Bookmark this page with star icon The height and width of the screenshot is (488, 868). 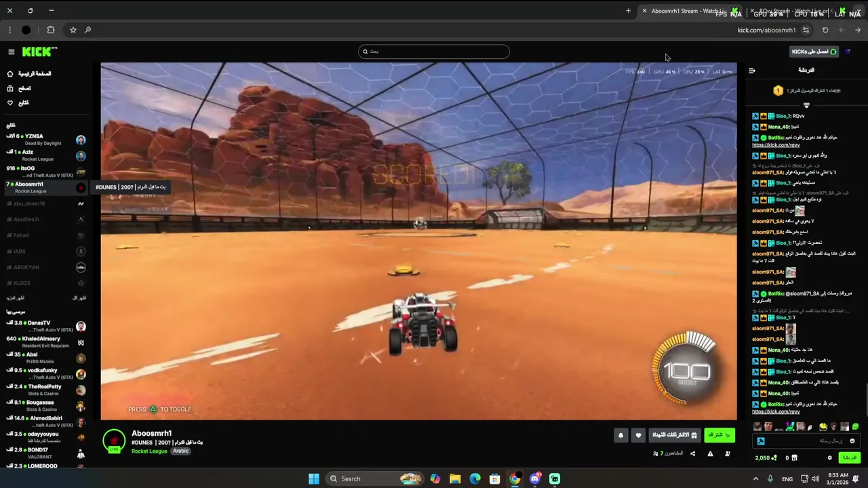(73, 30)
